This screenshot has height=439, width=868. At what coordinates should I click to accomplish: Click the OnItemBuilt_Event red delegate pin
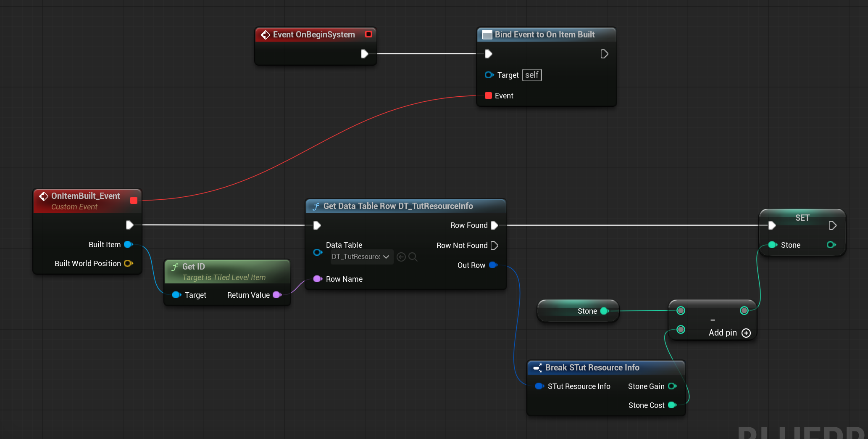tap(134, 201)
